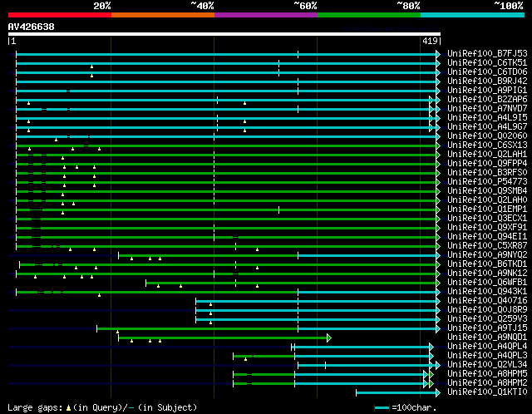Select the UniRef100_A8HPM2 entry
This screenshot has height=414, width=532.
[487, 383]
